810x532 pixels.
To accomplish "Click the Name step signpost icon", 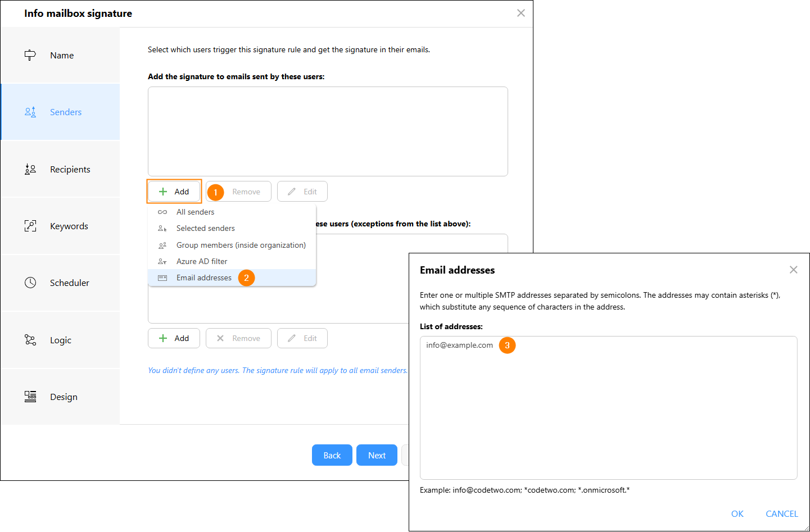I will (x=30, y=55).
